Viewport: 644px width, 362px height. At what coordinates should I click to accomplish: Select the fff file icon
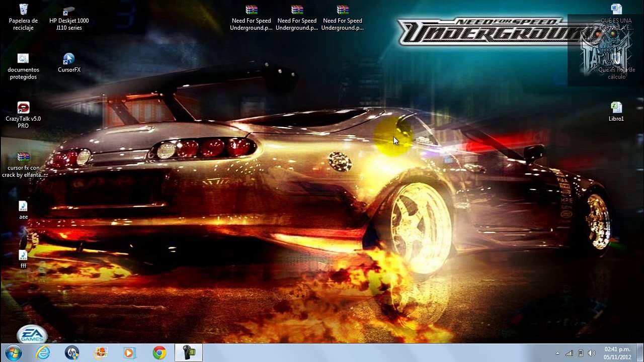coord(23,259)
